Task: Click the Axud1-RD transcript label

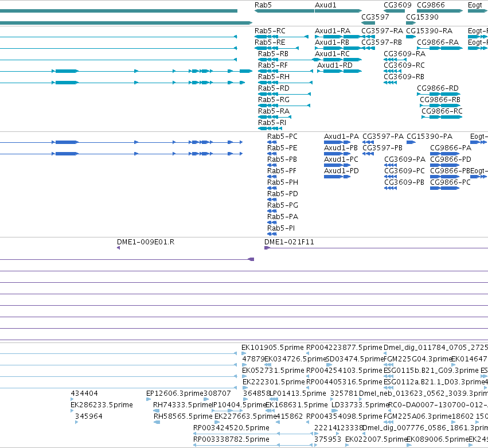Action: [335, 65]
